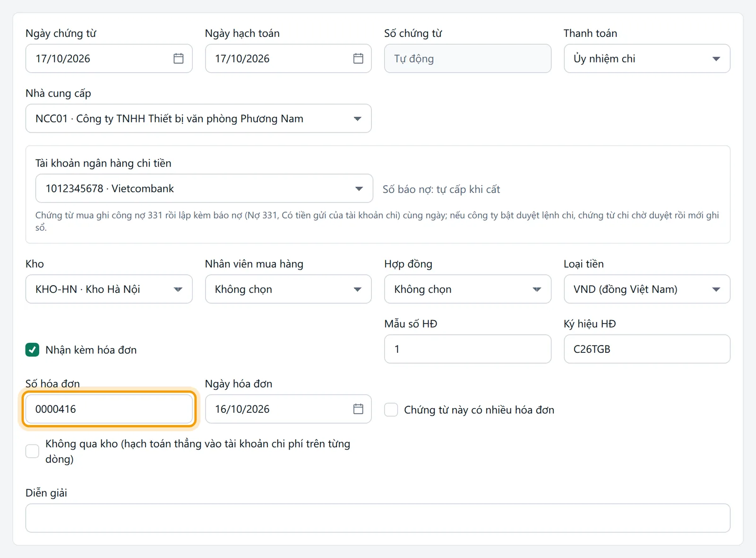Open Loại tiền currency dropdown

647,289
